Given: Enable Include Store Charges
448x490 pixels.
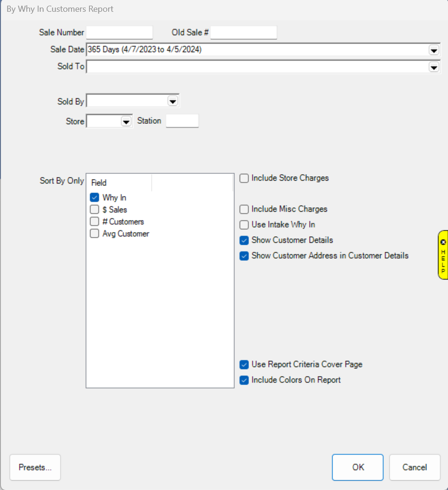Looking at the screenshot, I should click(x=244, y=178).
